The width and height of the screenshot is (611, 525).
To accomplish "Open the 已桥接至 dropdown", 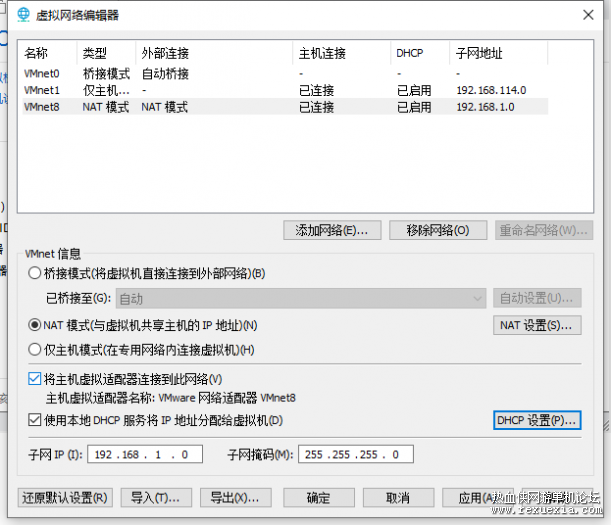I will point(301,299).
